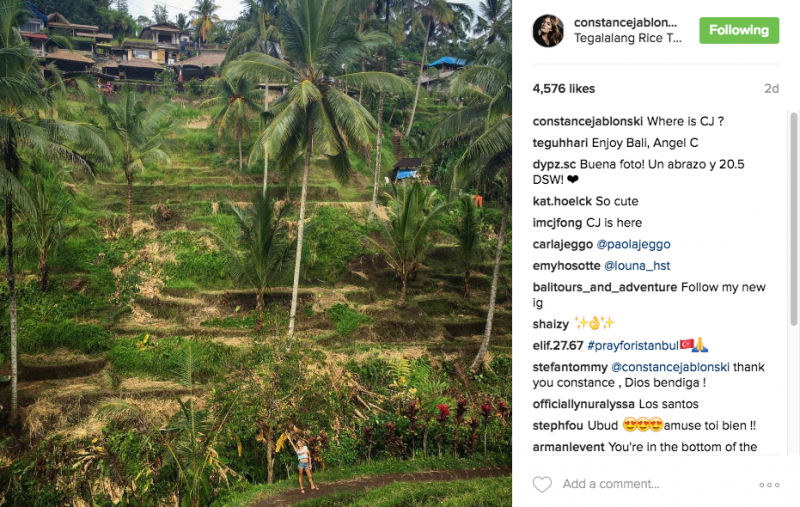Image resolution: width=800 pixels, height=507 pixels.
Task: Open the 2d post timestamp
Action: click(771, 89)
